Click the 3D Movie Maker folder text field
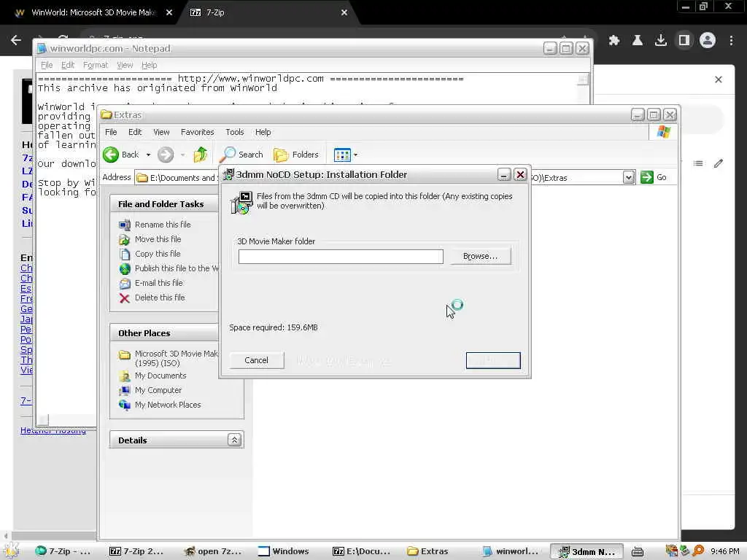This screenshot has height=560, width=747. [x=341, y=257]
